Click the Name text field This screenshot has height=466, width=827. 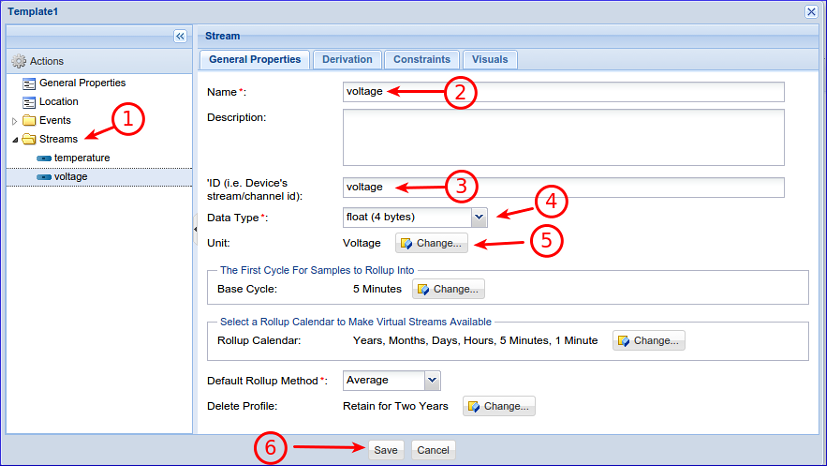coord(563,92)
